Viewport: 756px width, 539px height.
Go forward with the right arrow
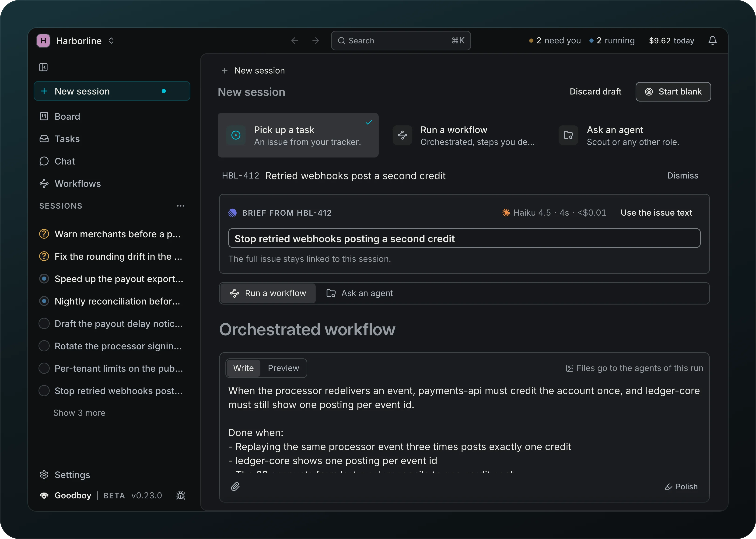coord(316,41)
